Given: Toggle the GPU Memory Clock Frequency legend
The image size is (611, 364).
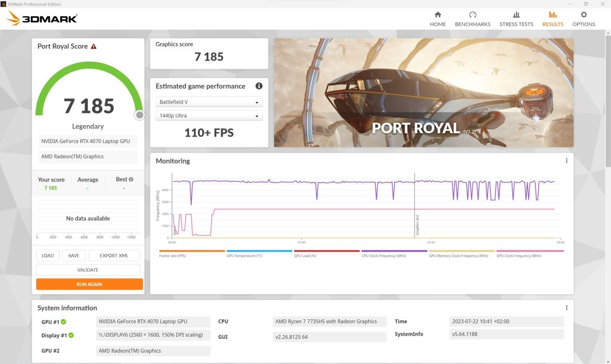Looking at the screenshot, I should pyautogui.click(x=462, y=254).
